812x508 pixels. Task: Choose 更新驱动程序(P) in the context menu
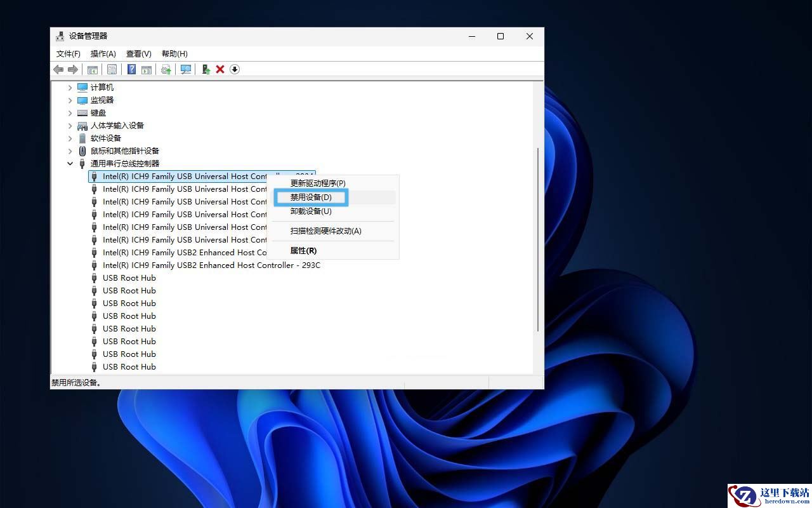click(x=334, y=184)
